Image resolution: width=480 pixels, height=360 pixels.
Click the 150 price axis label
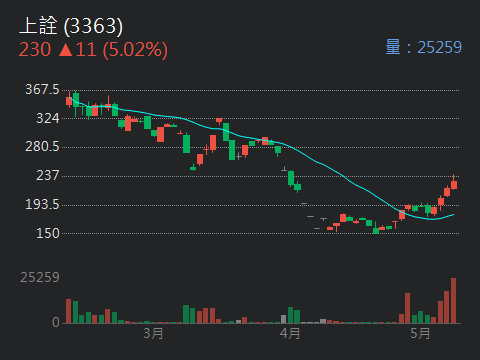pos(48,233)
